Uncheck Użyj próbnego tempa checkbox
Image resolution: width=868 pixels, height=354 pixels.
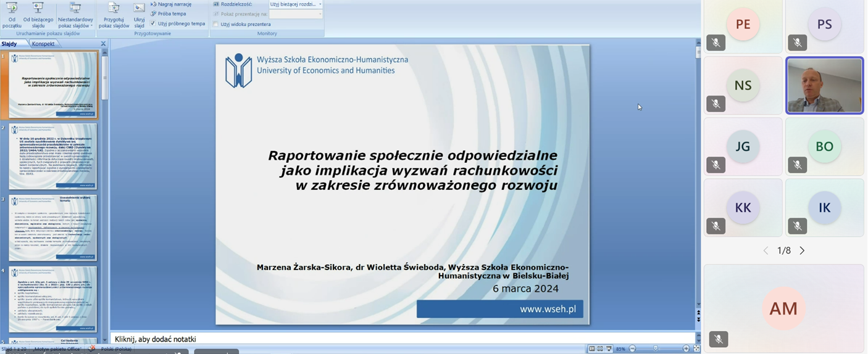pos(153,23)
